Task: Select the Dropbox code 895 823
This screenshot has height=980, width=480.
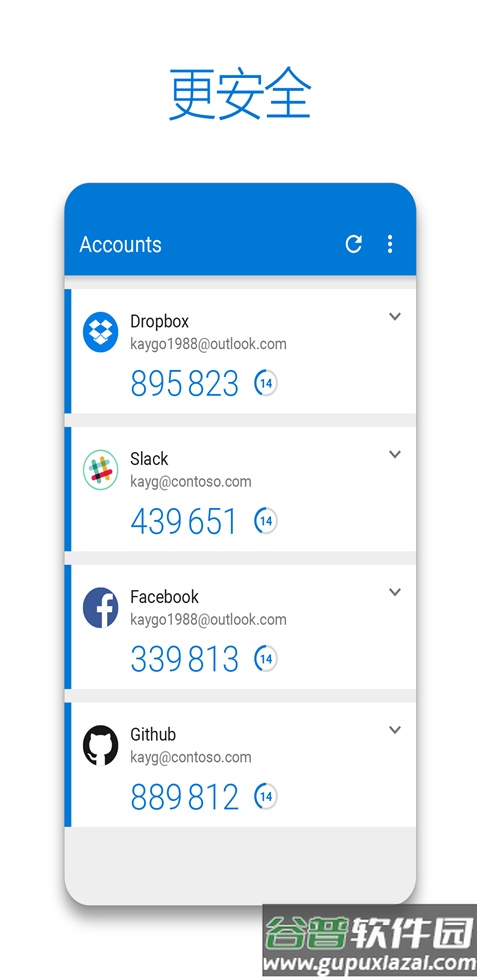Action: pos(184,384)
